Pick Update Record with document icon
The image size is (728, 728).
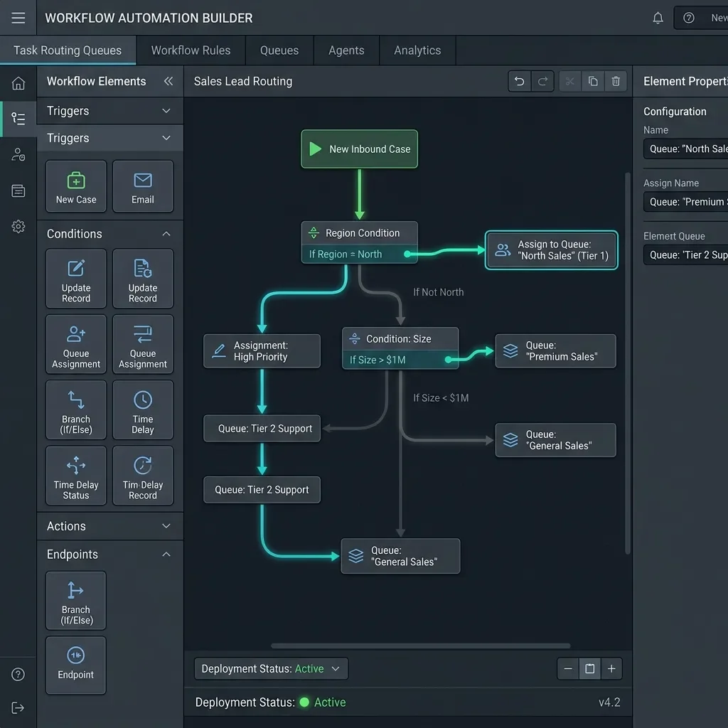point(142,279)
